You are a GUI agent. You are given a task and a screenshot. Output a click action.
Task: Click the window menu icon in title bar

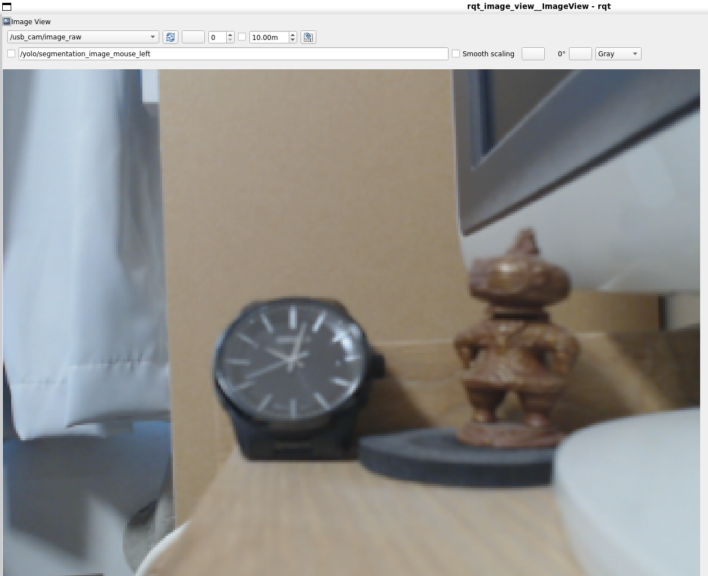point(7,7)
